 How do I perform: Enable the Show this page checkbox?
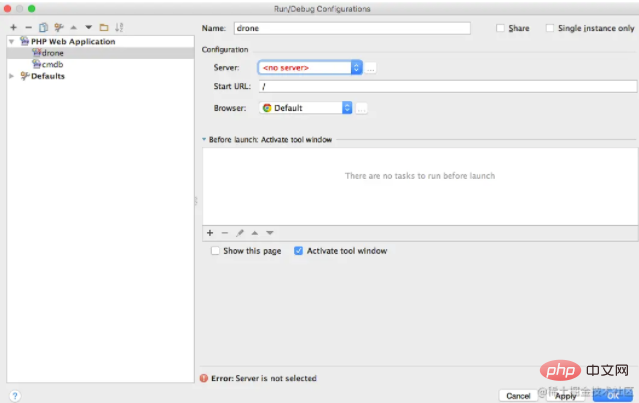click(215, 251)
